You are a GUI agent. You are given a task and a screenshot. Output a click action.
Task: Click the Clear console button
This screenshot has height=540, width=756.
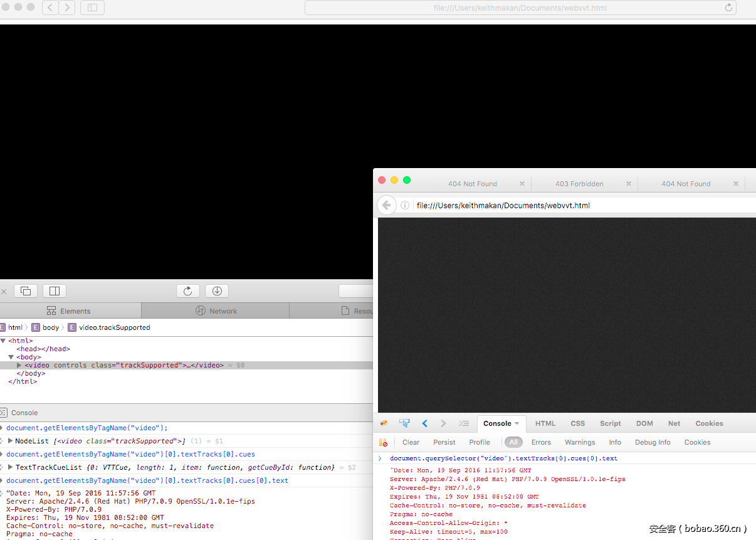pos(411,442)
